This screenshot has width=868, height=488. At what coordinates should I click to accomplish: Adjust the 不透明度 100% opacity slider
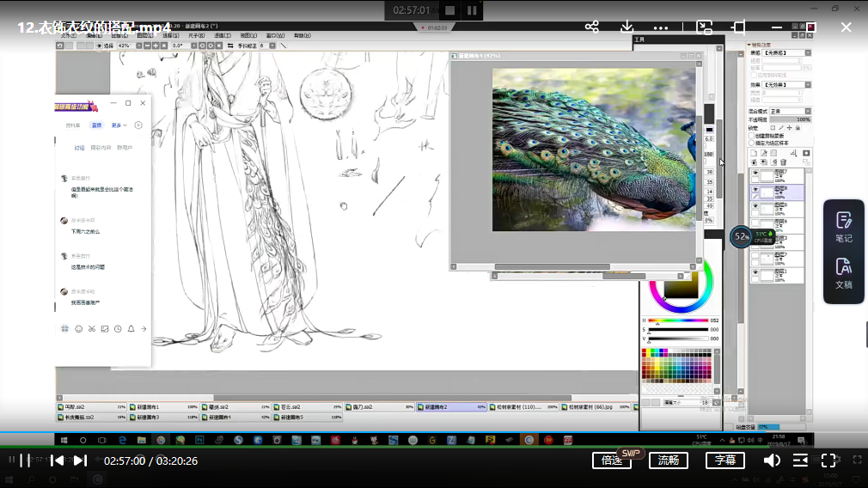790,119
